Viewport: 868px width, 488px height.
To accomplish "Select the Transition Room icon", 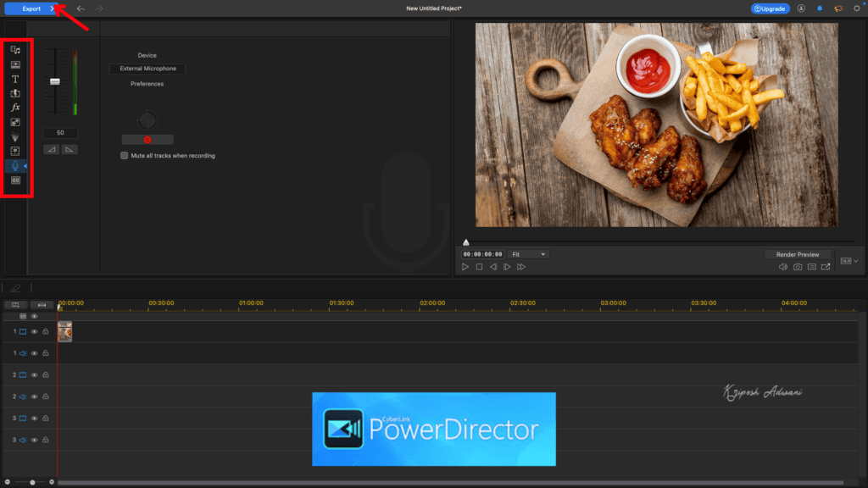I will 15,93.
